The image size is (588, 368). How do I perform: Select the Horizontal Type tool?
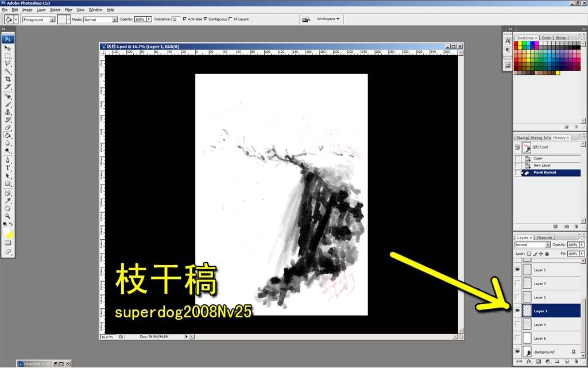(7, 168)
